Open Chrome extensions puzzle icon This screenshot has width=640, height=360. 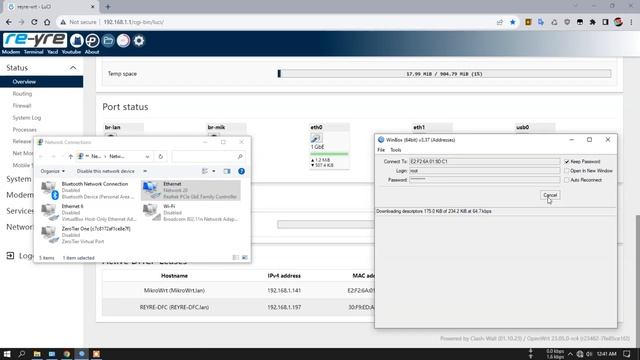(592, 22)
